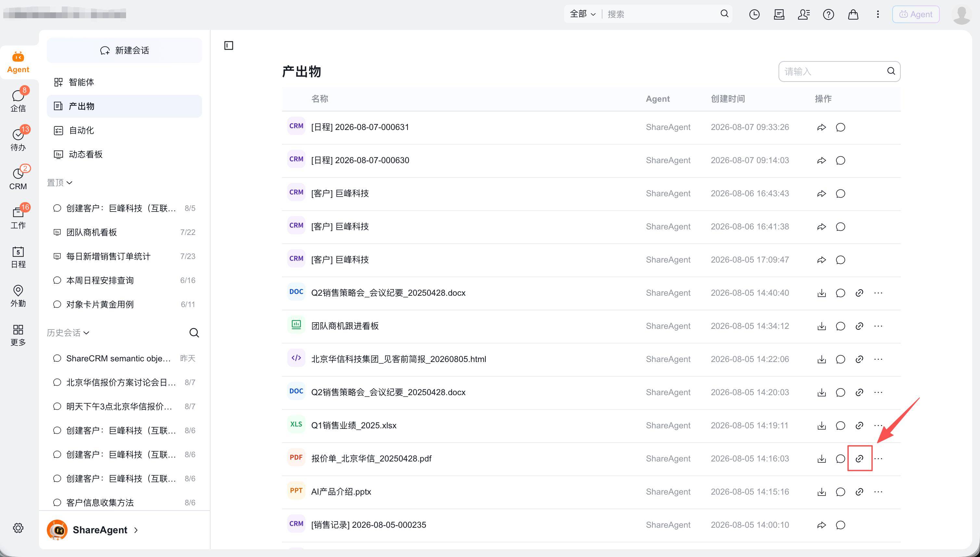Viewport: 980px width, 557px height.
Task: Open the settings gear icon
Action: click(18, 528)
